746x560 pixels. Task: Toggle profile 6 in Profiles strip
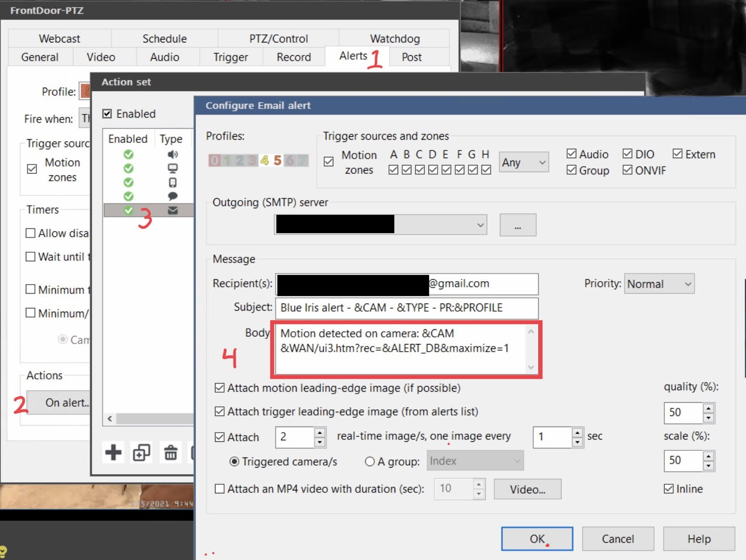[289, 161]
